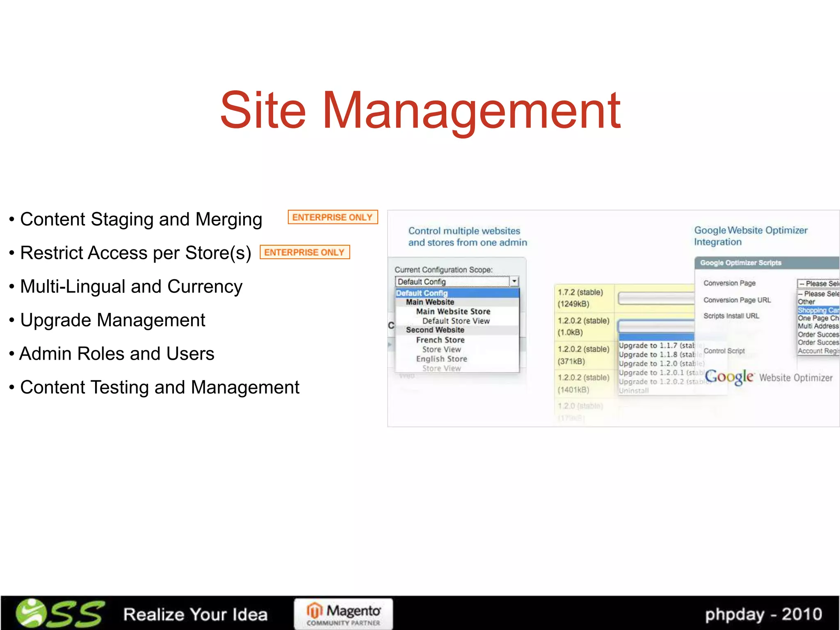Click the Google Website Optimizer logo

(x=769, y=377)
